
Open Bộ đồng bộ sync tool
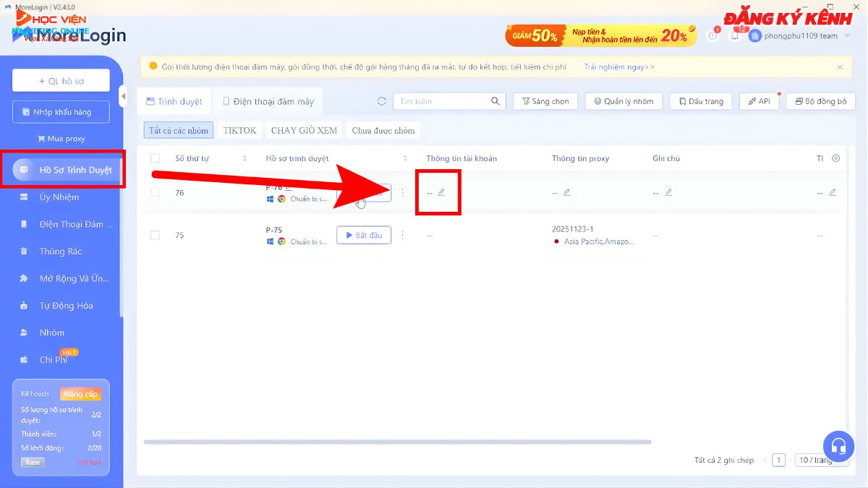[x=820, y=101]
